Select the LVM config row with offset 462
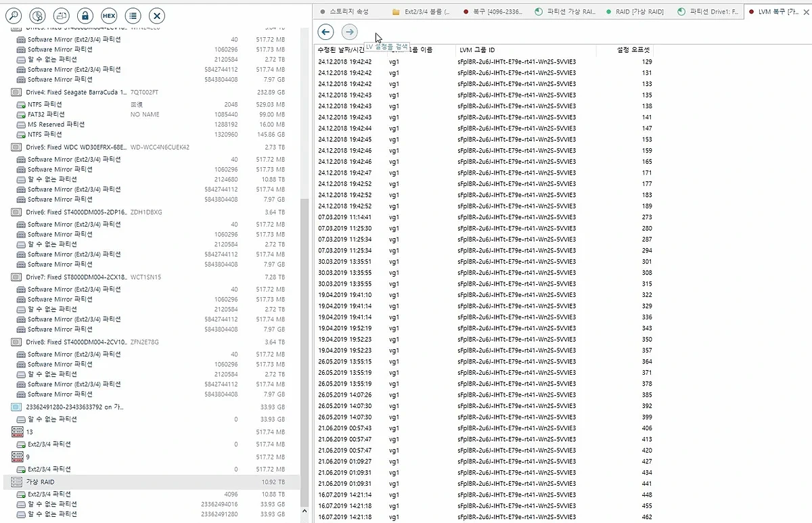812x523 pixels. click(x=484, y=517)
